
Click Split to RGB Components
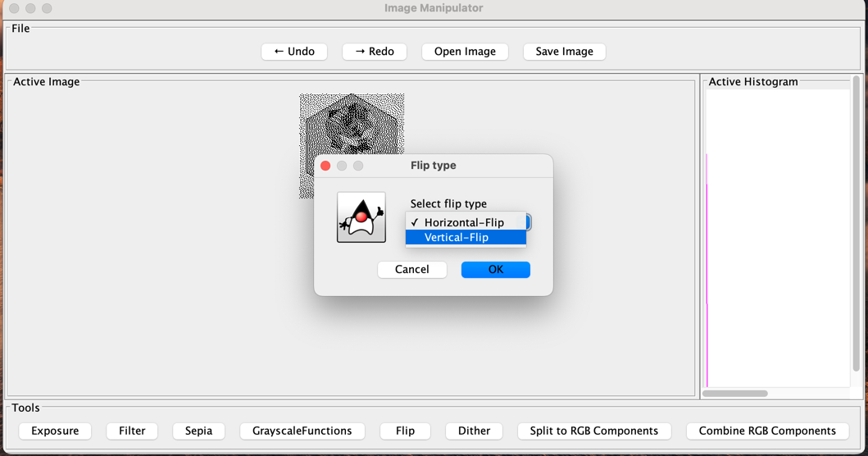click(593, 431)
